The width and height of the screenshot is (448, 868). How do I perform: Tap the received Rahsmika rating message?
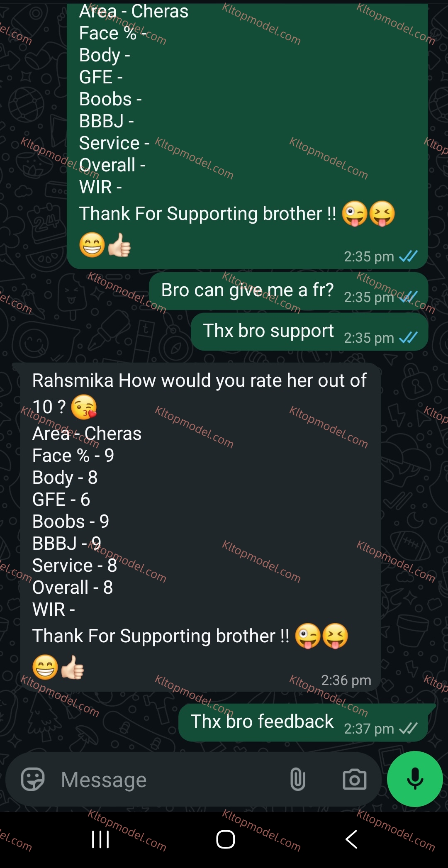(x=200, y=527)
